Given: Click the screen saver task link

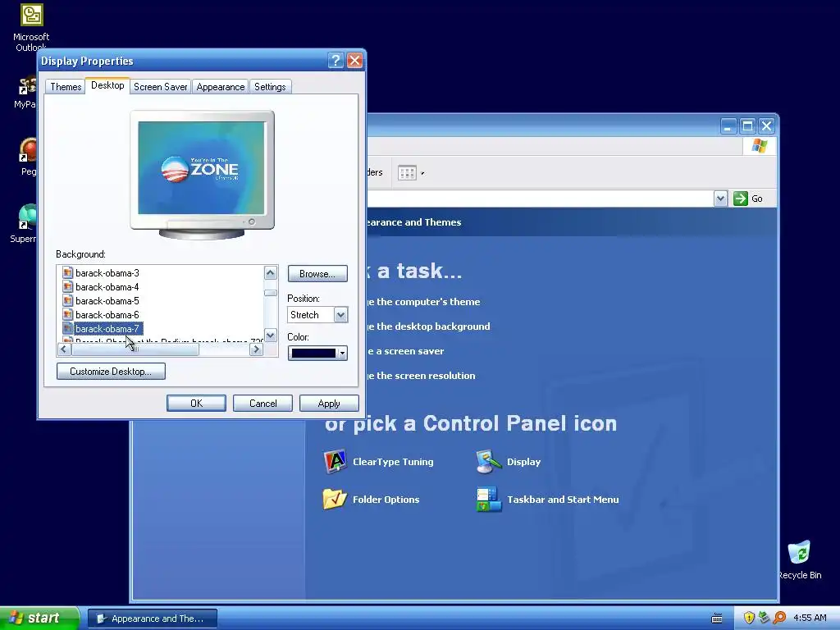Looking at the screenshot, I should 405,351.
